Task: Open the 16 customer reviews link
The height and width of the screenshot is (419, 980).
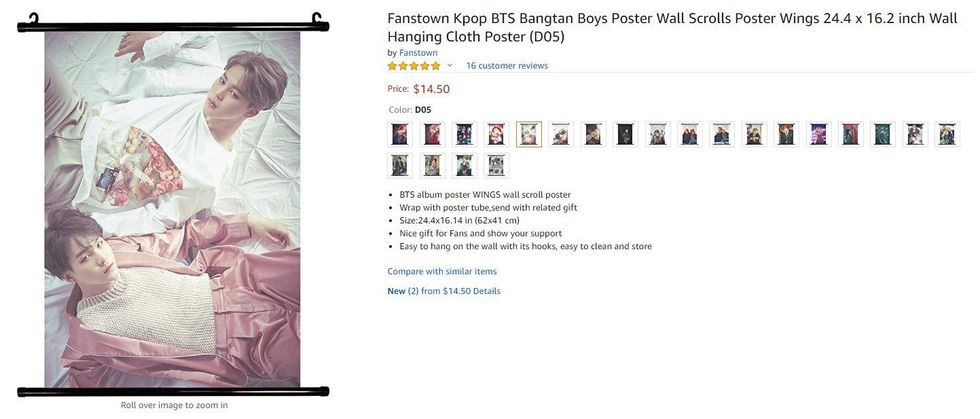Action: click(507, 66)
